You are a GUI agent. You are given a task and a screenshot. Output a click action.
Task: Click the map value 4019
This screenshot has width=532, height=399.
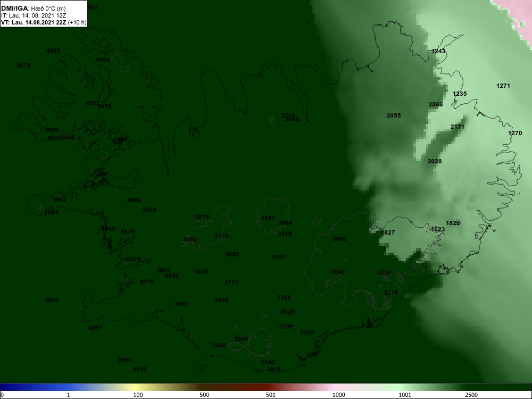coord(147,281)
